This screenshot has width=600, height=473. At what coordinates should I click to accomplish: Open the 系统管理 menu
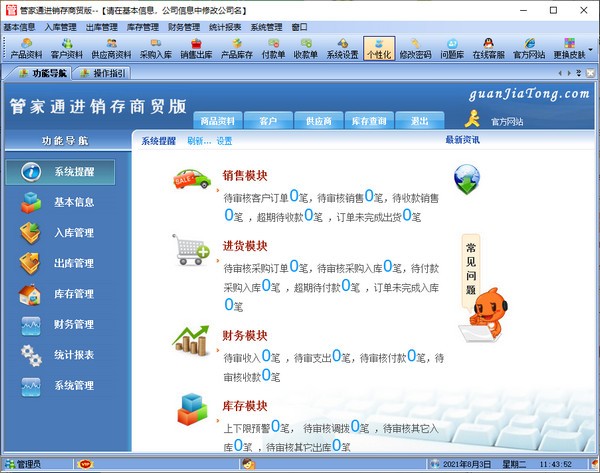coord(266,27)
